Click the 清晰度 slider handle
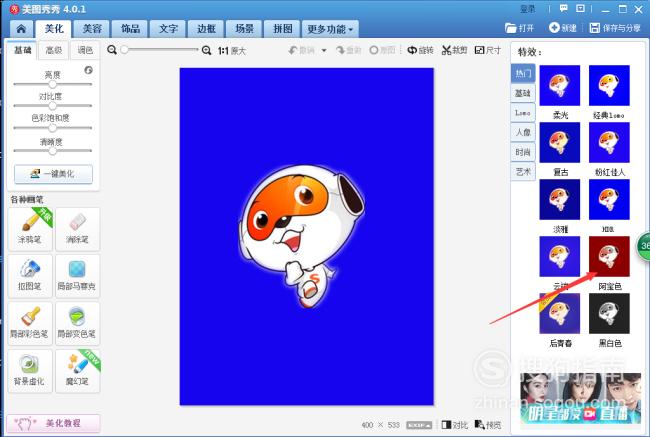The height and width of the screenshot is (437, 650). pos(52,151)
